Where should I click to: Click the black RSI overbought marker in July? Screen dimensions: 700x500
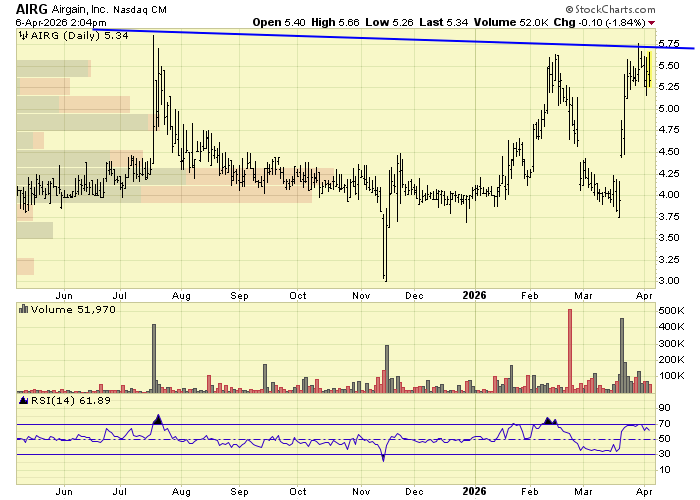[158, 419]
